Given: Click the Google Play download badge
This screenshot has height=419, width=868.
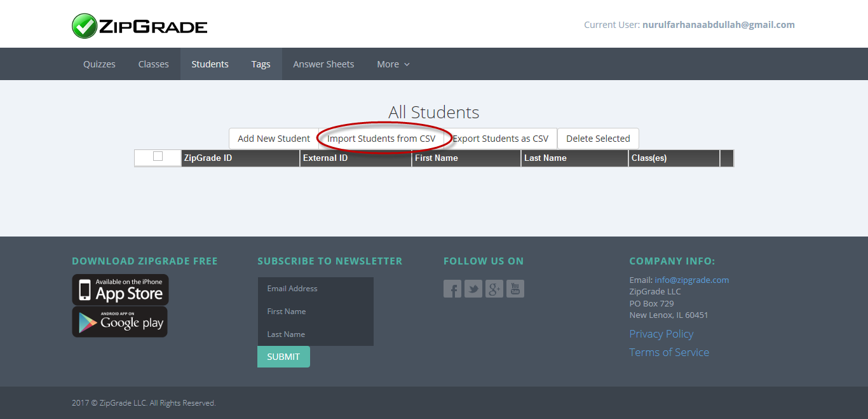Looking at the screenshot, I should (x=120, y=322).
